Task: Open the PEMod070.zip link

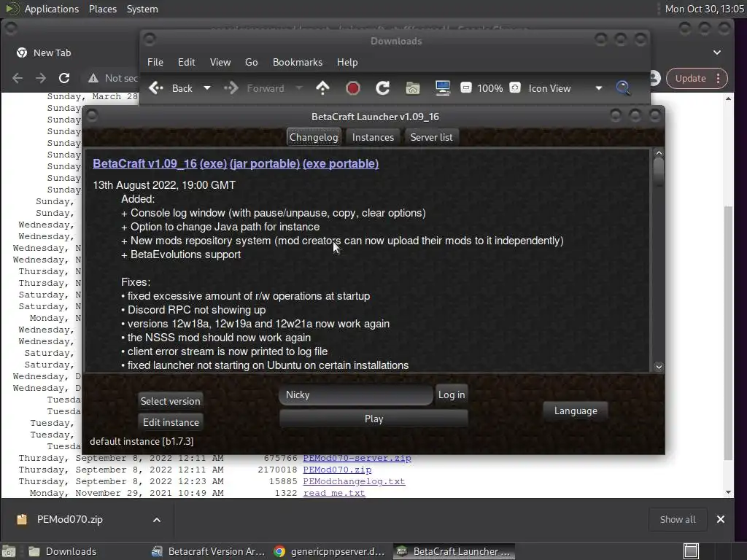Action: [x=337, y=470]
